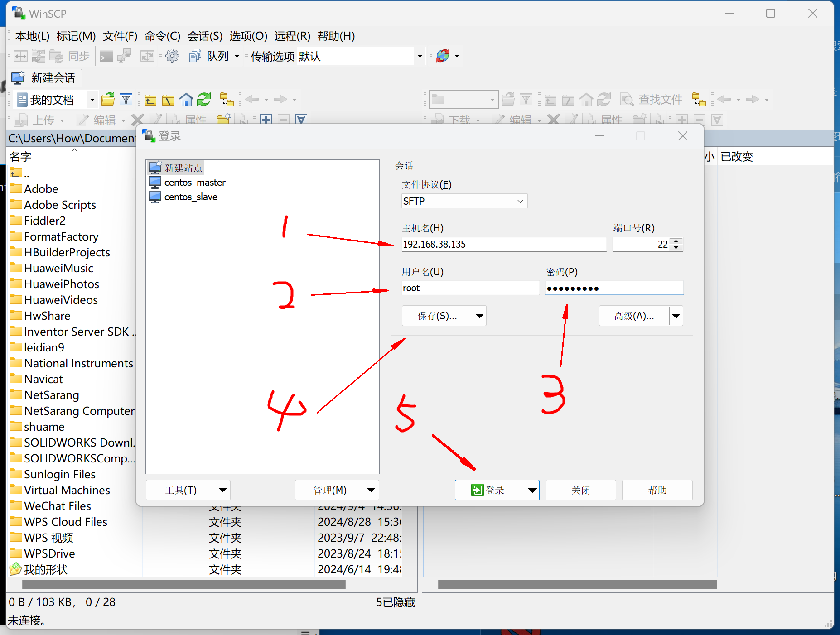Click the remote panel filter funnel icon
Screen dimensions: 840x635
click(526, 99)
